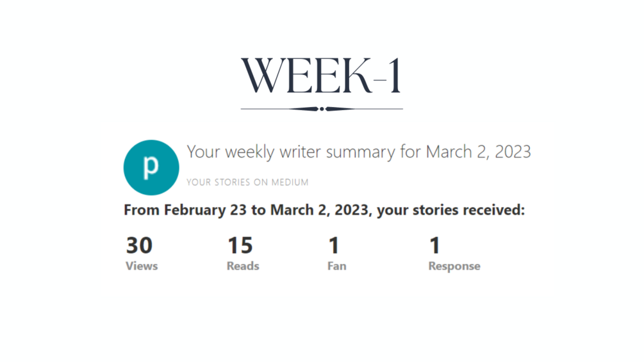Click "March 2, 2023" in the summary heading
This screenshot has width=644, height=362.
479,152
